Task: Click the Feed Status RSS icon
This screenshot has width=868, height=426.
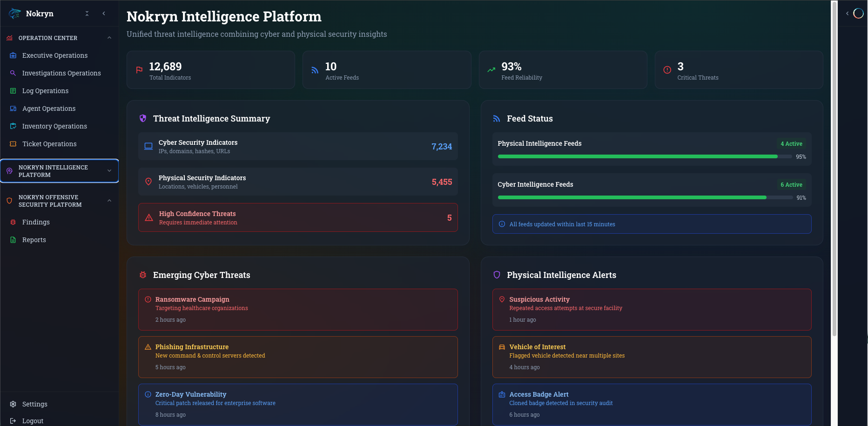Action: coord(497,119)
